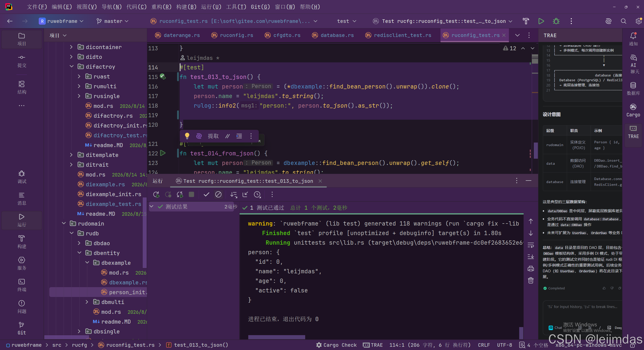The width and height of the screenshot is (644, 350).
Task: Toggle show ignored tests filter
Action: [218, 194]
